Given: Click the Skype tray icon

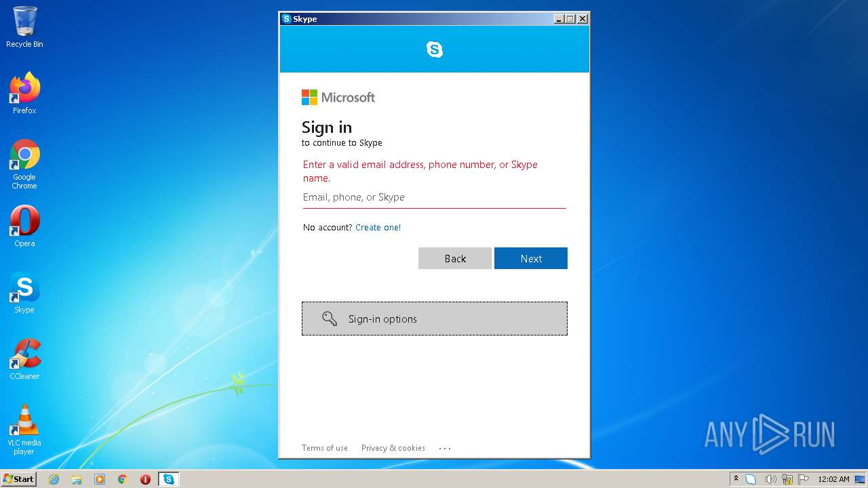Looking at the screenshot, I should tap(751, 479).
